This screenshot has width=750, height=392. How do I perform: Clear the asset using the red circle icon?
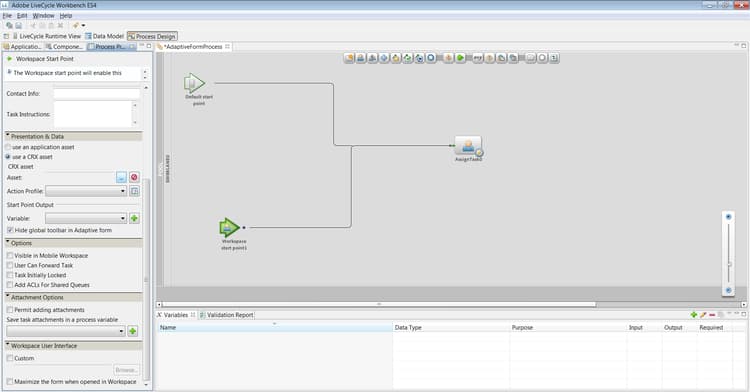point(134,177)
